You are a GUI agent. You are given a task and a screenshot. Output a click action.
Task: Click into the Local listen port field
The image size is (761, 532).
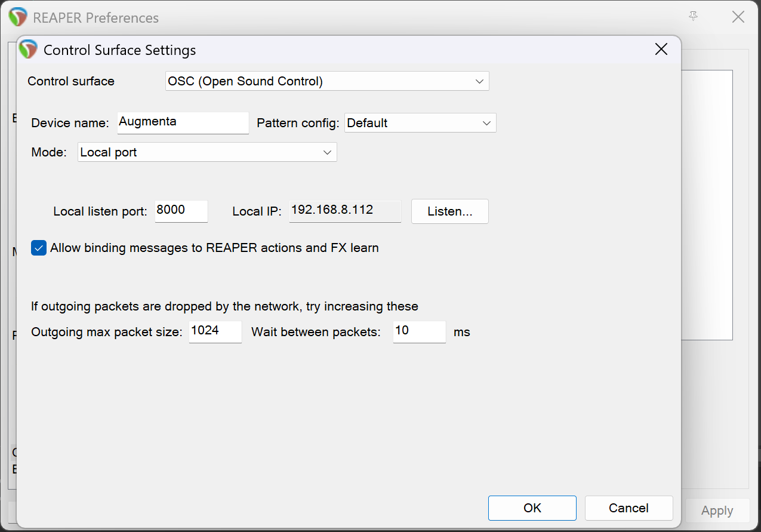[181, 211]
